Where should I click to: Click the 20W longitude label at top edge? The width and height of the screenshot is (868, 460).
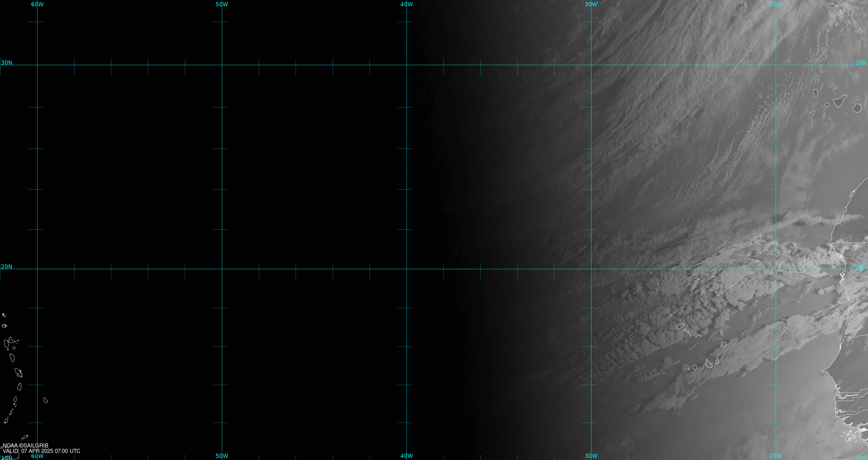point(776,4)
